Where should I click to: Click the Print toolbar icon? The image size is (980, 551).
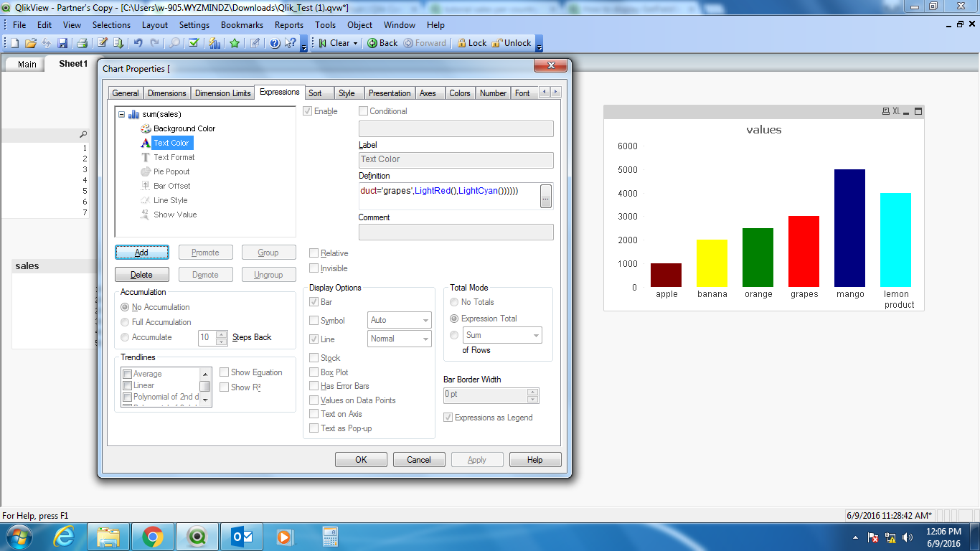[x=82, y=43]
